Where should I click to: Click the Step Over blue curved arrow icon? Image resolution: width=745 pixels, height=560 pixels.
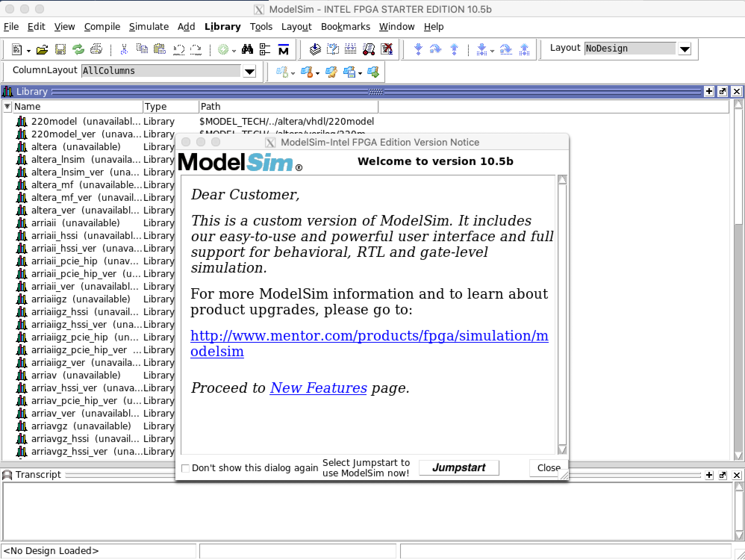436,49
